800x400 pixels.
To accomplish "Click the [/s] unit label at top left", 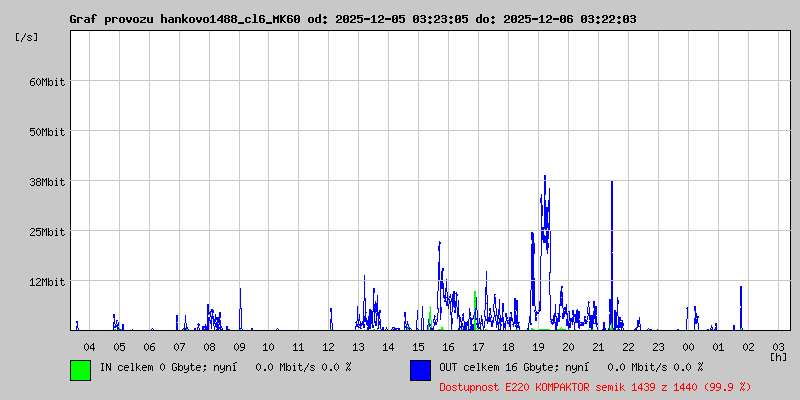I will click(x=27, y=37).
